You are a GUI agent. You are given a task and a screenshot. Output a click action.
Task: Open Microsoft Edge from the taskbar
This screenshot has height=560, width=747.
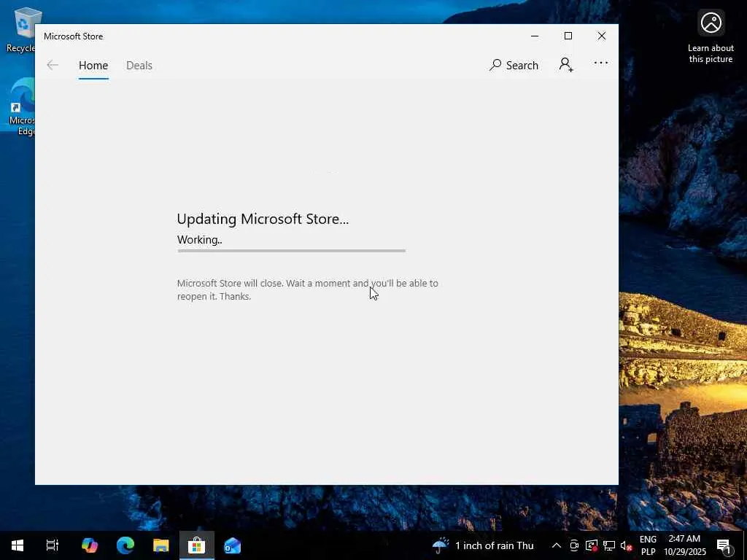coord(125,545)
